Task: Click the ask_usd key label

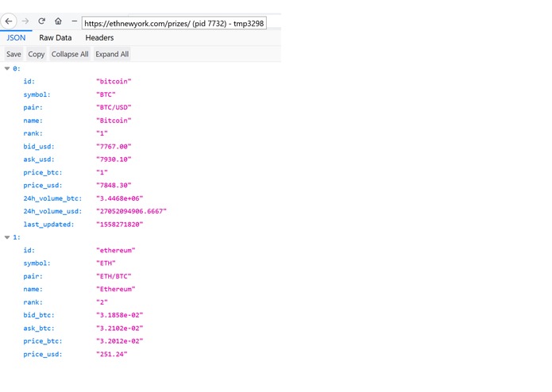Action: point(39,159)
